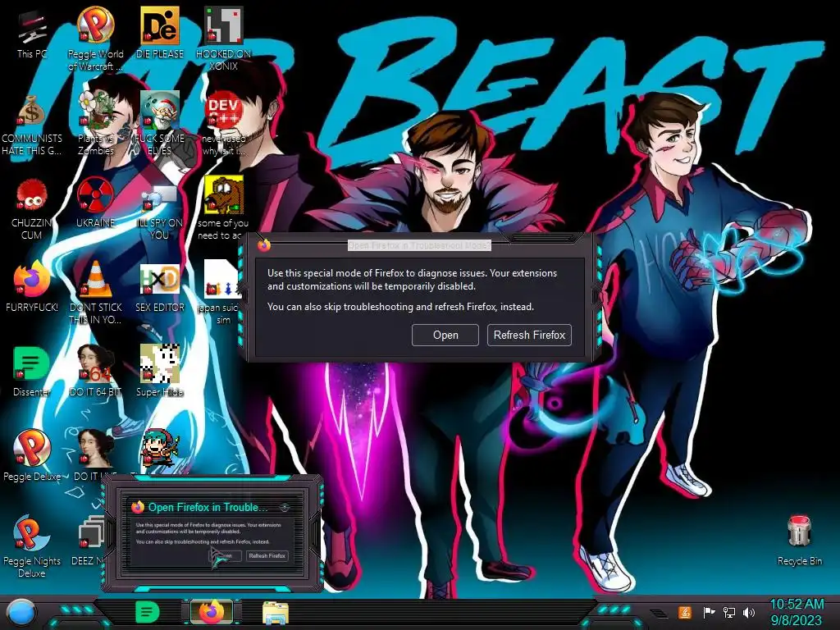
Task: Open the VLC cone DONT STICK shortcut
Action: [x=95, y=292]
